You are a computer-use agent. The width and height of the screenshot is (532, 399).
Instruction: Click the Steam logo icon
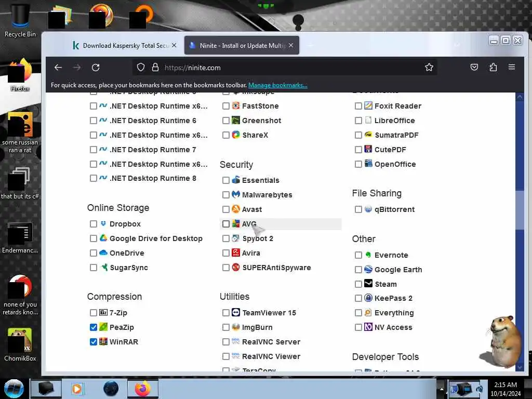click(x=368, y=283)
